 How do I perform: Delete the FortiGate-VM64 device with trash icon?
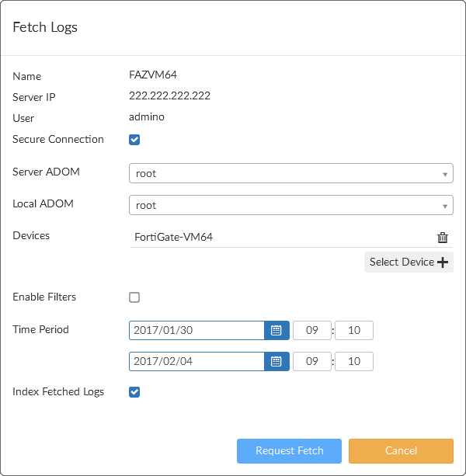pos(442,238)
